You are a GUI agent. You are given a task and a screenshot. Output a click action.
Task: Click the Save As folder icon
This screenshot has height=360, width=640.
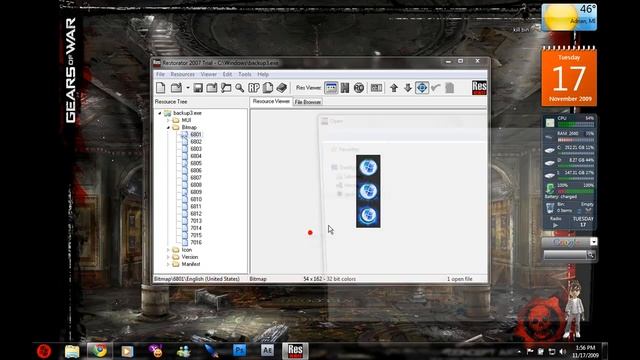(211, 88)
